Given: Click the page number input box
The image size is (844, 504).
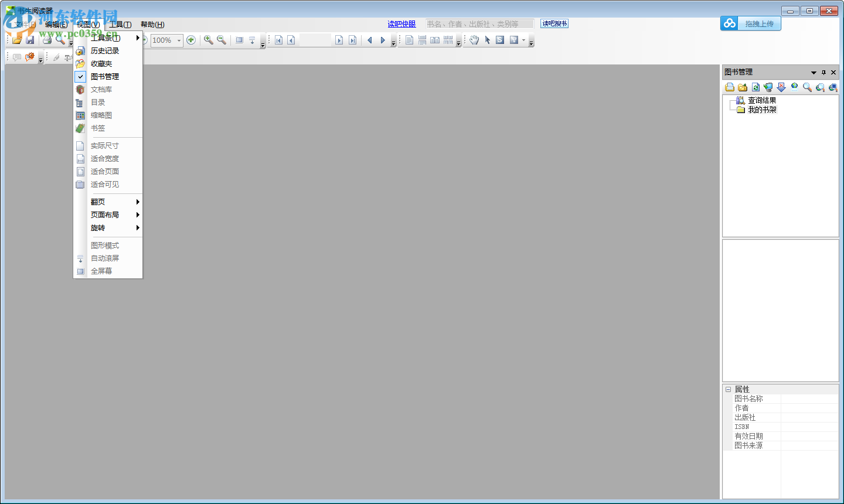Looking at the screenshot, I should point(315,40).
